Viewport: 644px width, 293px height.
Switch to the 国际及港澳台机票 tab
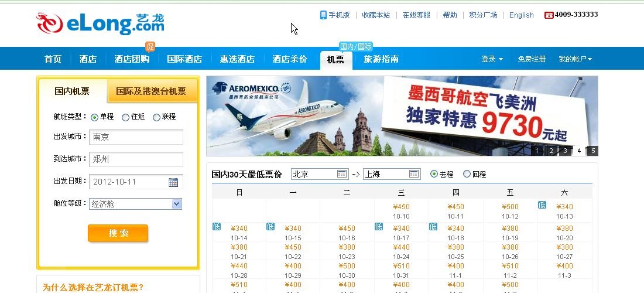click(151, 91)
